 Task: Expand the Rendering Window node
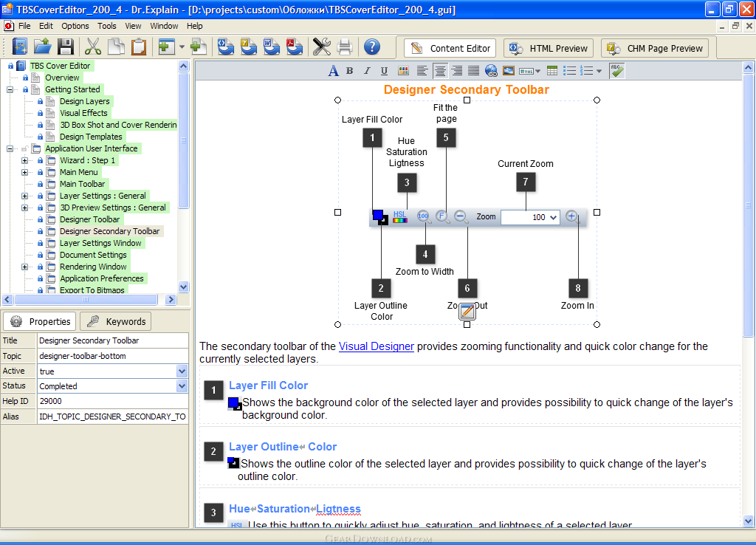[x=24, y=267]
